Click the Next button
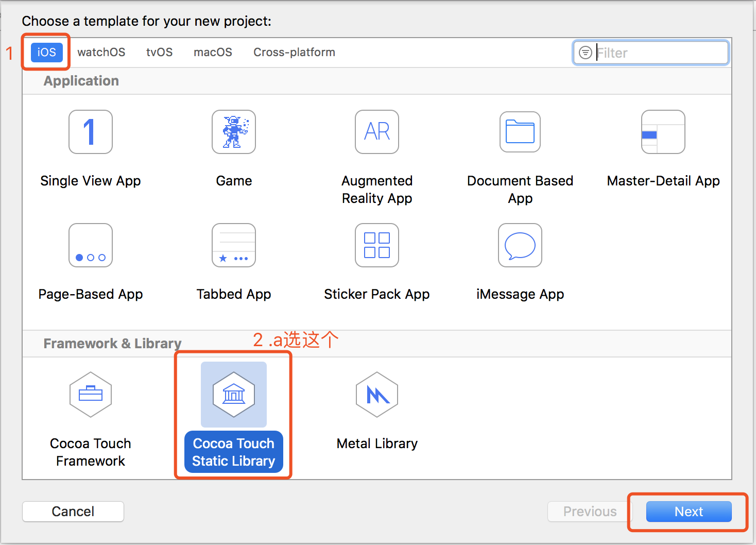Image resolution: width=756 pixels, height=545 pixels. 689,512
